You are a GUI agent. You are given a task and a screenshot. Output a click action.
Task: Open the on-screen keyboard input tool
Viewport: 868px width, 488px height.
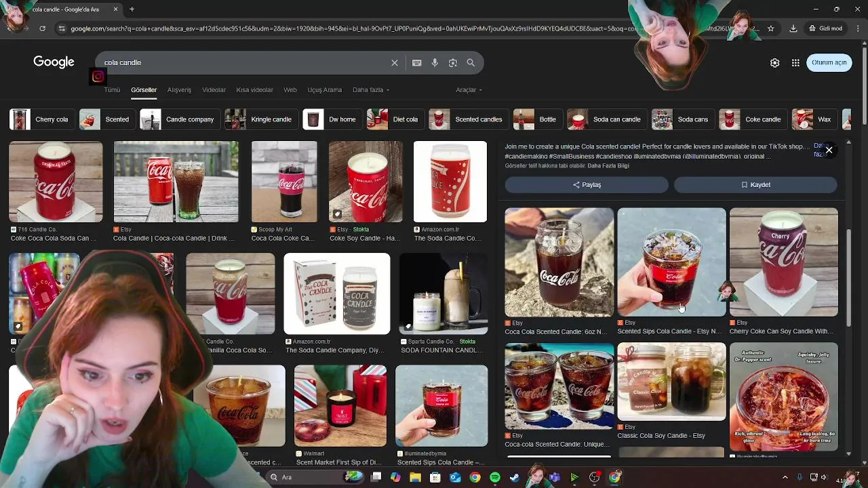pyautogui.click(x=417, y=62)
